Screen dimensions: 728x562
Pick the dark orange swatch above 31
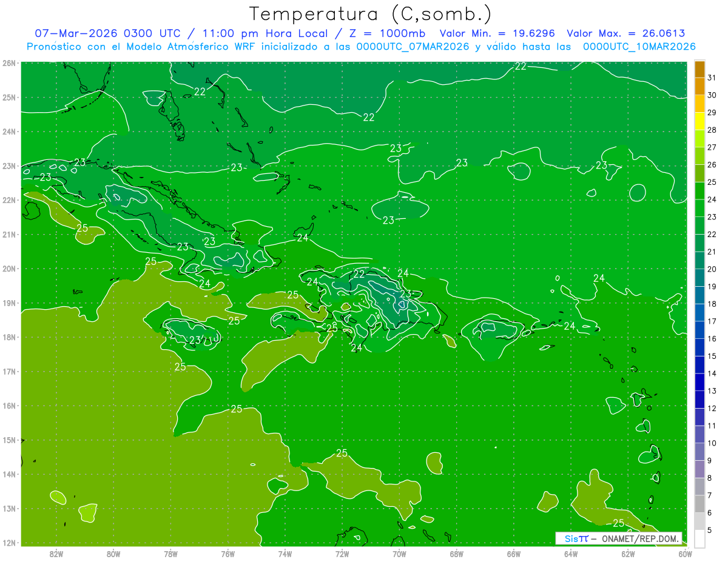[x=699, y=69]
